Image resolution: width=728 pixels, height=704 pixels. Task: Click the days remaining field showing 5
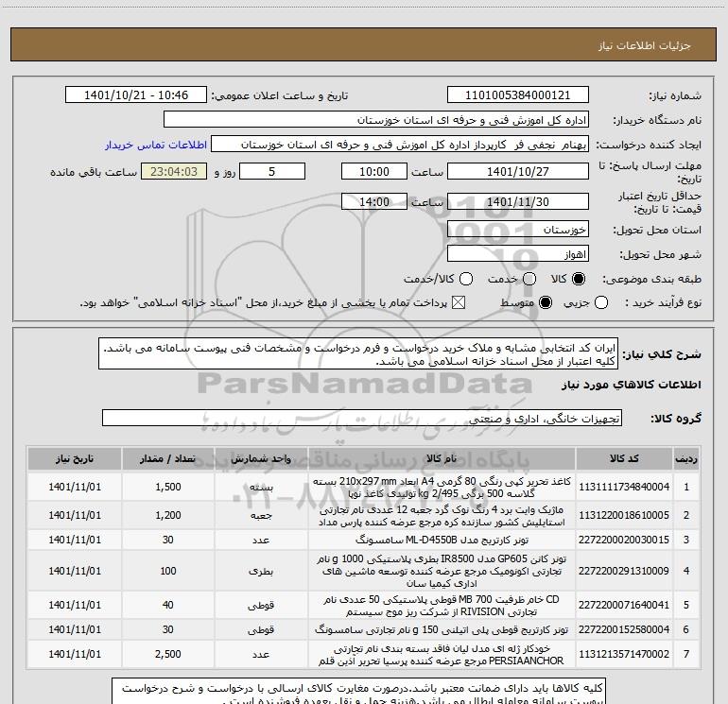tap(272, 172)
